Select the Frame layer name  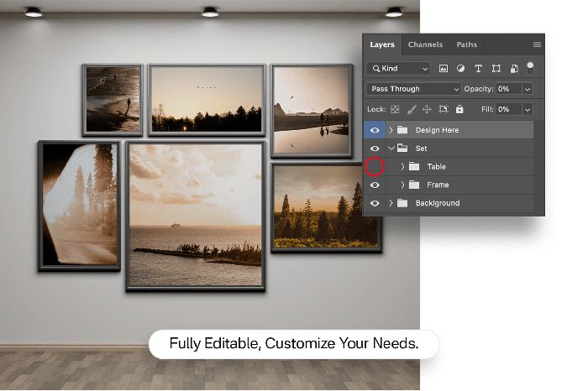tap(438, 185)
